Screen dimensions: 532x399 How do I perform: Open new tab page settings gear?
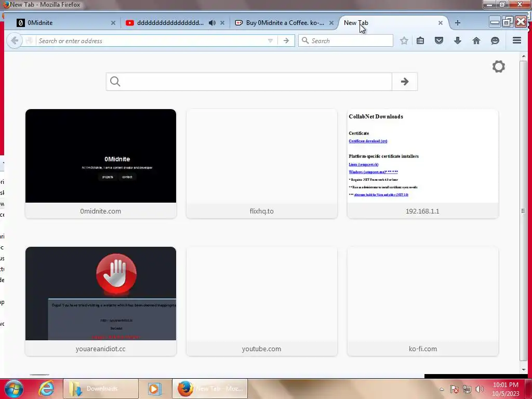[498, 66]
